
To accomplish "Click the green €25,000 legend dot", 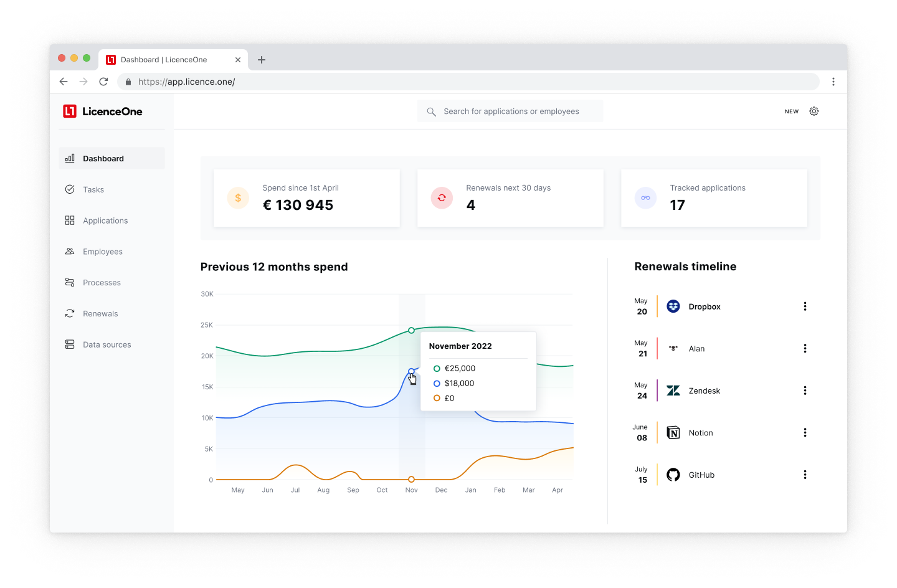I will click(x=437, y=368).
